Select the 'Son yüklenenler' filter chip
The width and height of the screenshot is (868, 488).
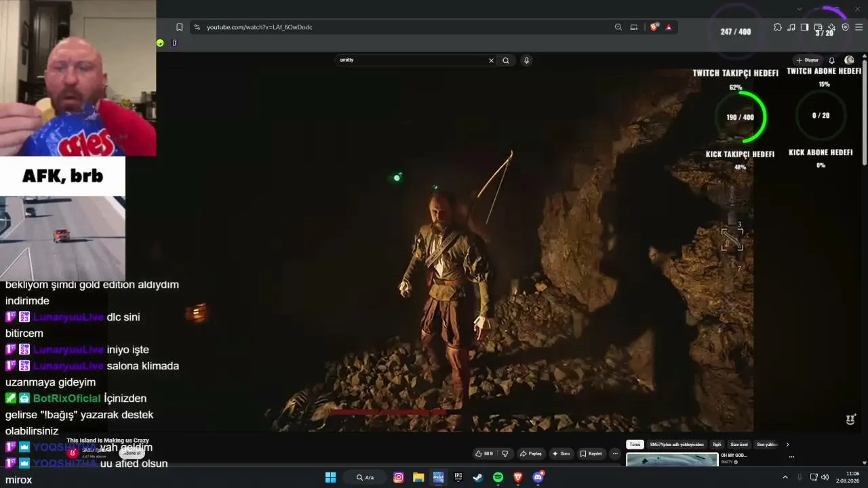[x=767, y=445]
